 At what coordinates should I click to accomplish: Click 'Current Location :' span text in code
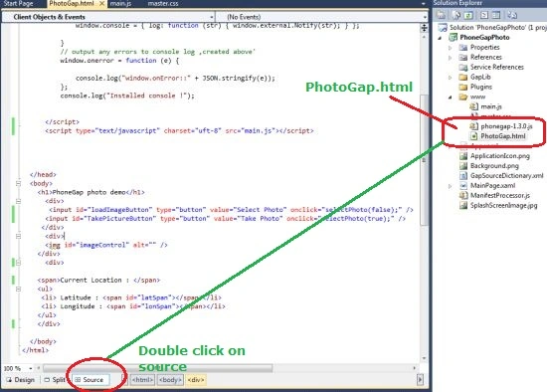(x=94, y=280)
